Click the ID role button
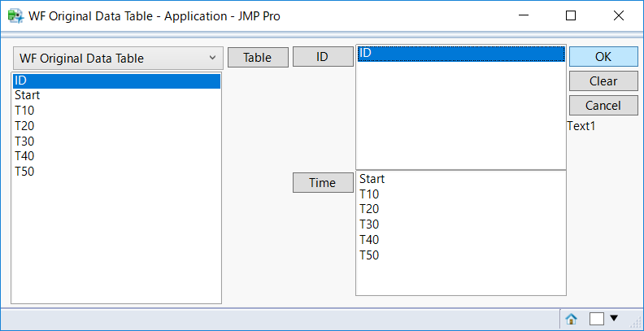644x331 pixels. (x=323, y=57)
